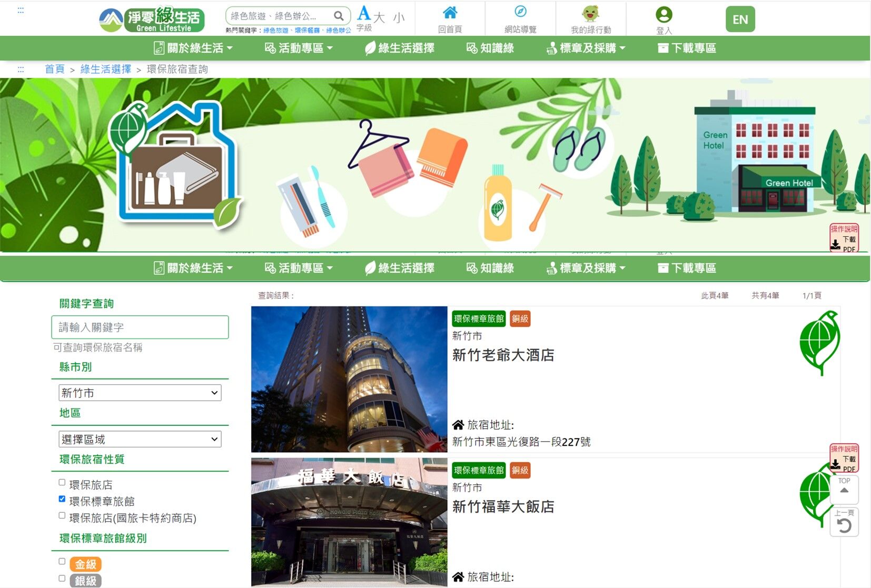Click the 銀級 gray badge label
Screen dimensions: 871x588
[x=85, y=581]
